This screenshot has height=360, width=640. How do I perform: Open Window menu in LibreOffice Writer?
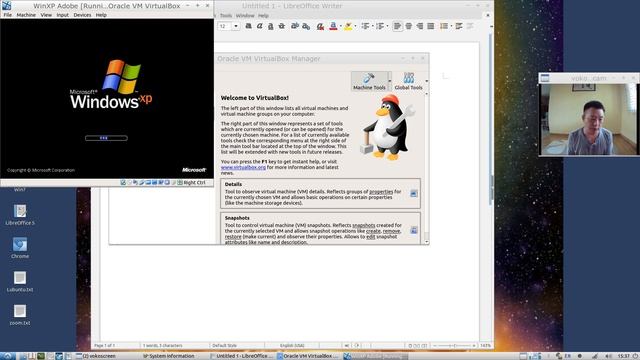[x=245, y=16]
